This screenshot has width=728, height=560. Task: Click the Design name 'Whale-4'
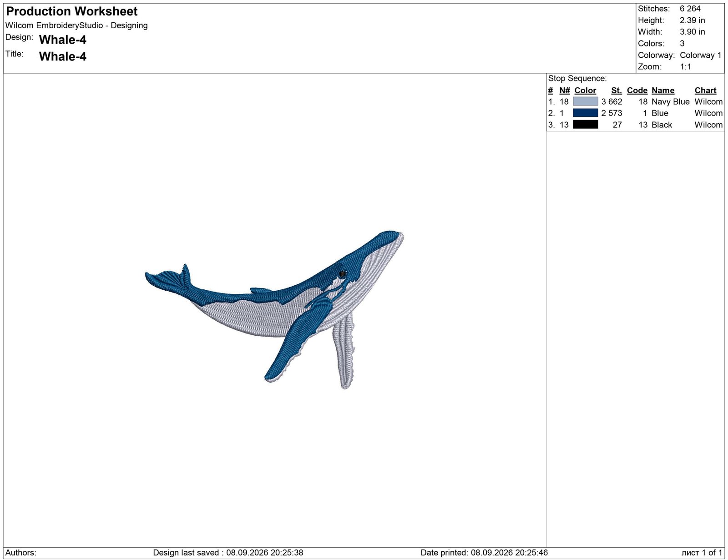click(63, 40)
